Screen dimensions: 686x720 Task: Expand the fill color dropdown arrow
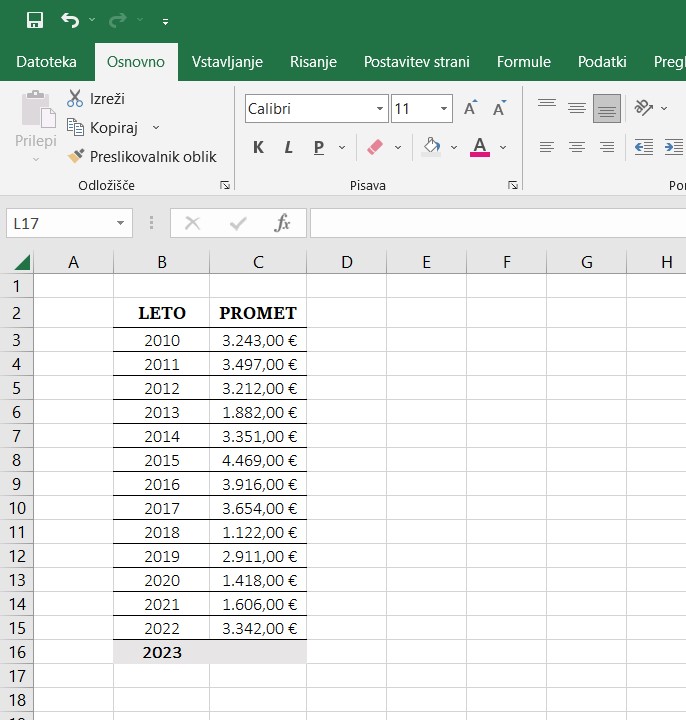point(454,147)
